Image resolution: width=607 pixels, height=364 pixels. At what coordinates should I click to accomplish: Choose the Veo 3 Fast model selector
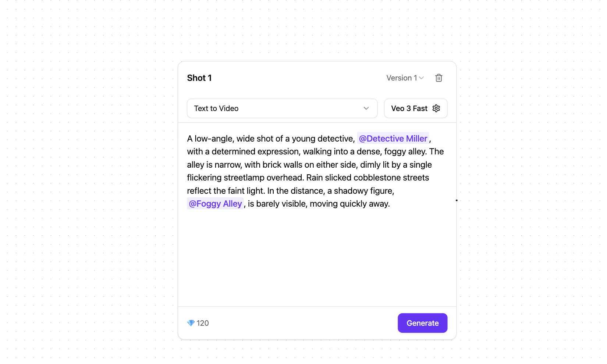click(409, 108)
